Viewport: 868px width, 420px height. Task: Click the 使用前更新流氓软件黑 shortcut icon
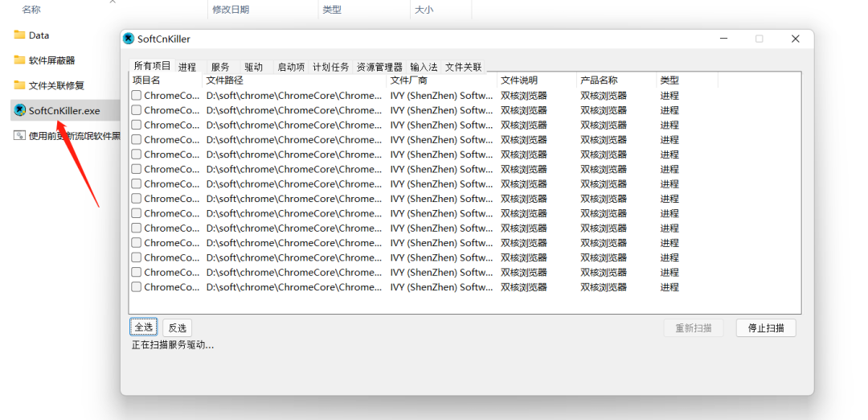click(19, 136)
